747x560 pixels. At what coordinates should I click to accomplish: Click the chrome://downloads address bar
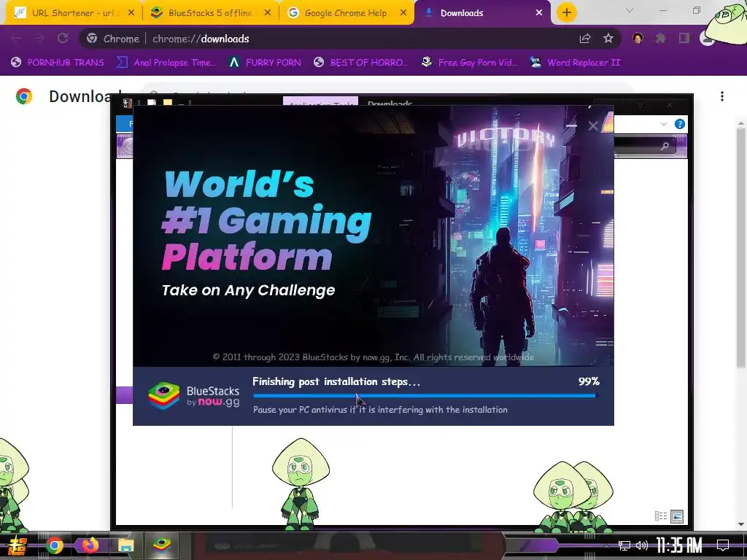pos(350,39)
